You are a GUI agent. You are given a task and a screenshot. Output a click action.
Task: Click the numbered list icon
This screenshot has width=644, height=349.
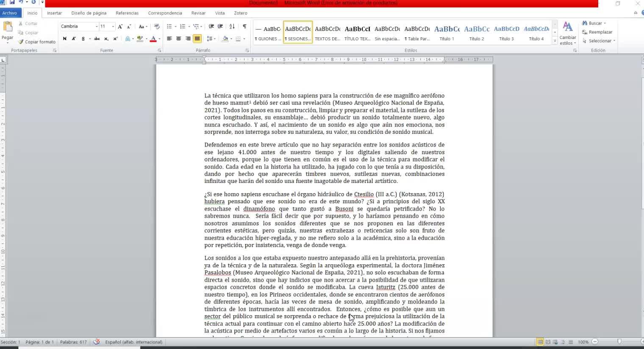tap(183, 27)
